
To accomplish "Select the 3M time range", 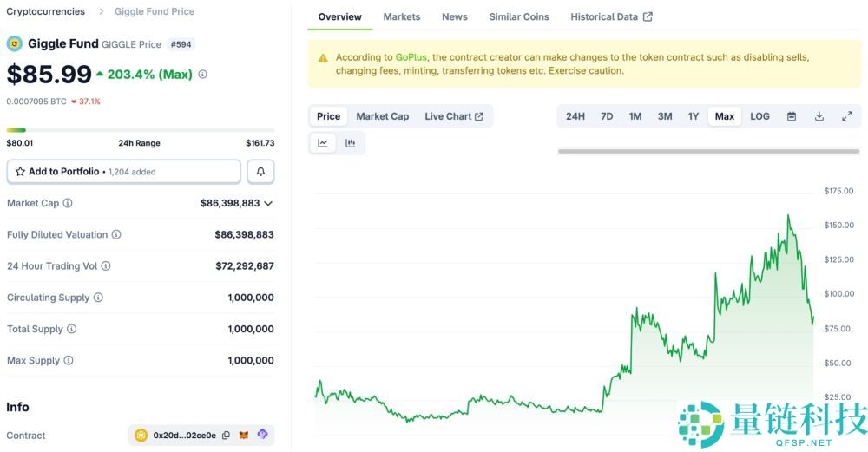I will [x=665, y=116].
